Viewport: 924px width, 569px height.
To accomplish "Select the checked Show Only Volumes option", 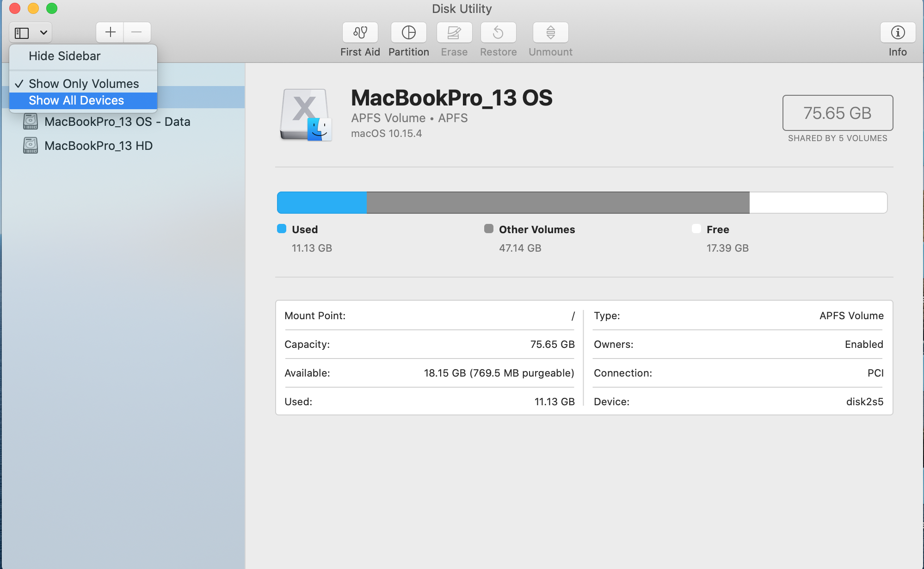I will pyautogui.click(x=83, y=84).
